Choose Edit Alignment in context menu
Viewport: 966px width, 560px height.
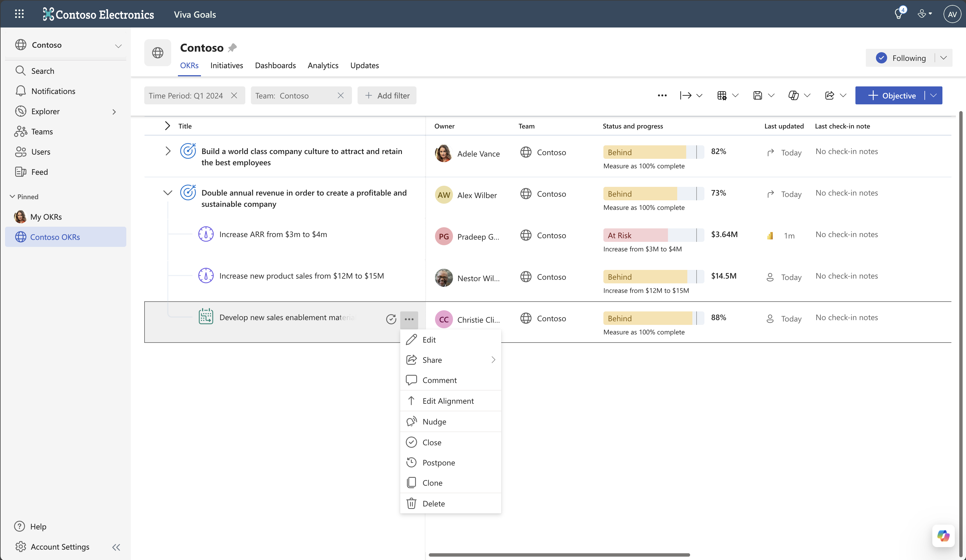coord(450,401)
